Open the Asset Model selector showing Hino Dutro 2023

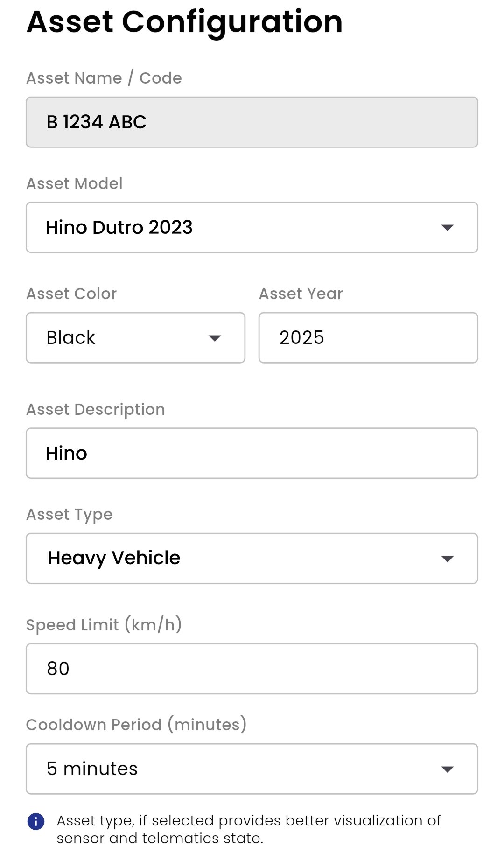pyautogui.click(x=252, y=228)
